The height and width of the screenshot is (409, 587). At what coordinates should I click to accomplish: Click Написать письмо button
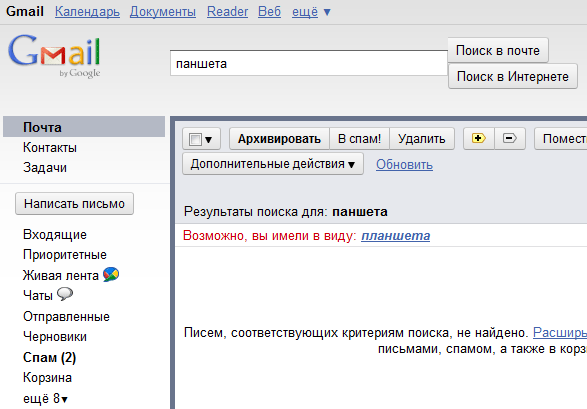click(x=74, y=204)
